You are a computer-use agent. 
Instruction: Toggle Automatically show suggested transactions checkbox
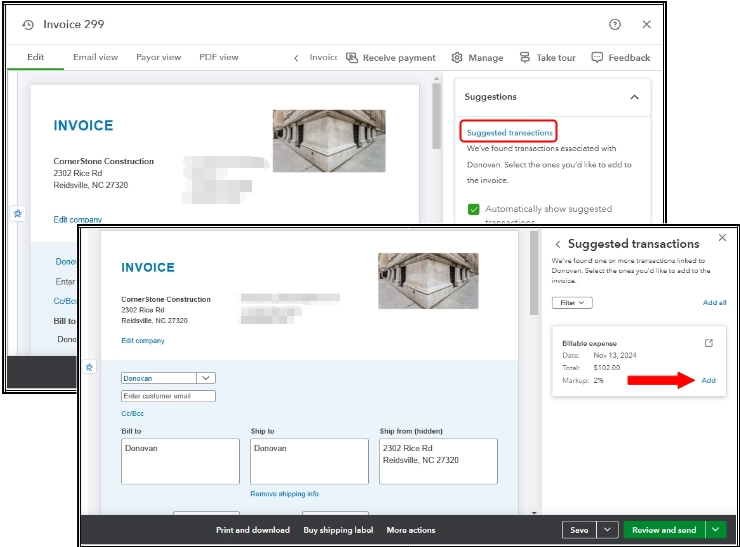click(473, 209)
